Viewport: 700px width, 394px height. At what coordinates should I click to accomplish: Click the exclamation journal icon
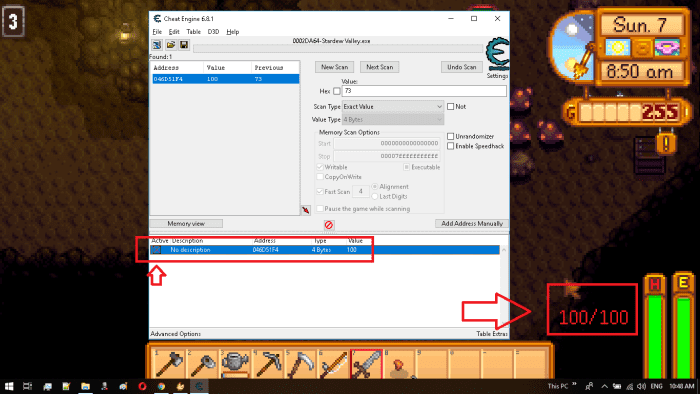coord(666,144)
